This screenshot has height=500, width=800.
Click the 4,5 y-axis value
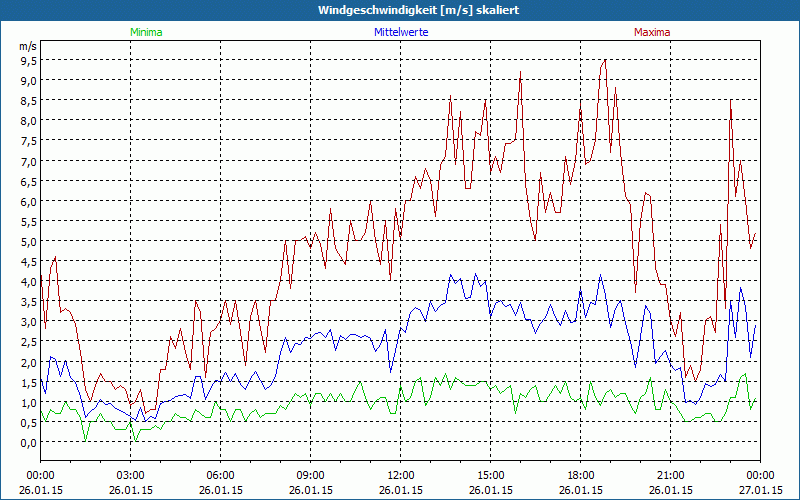pos(29,261)
